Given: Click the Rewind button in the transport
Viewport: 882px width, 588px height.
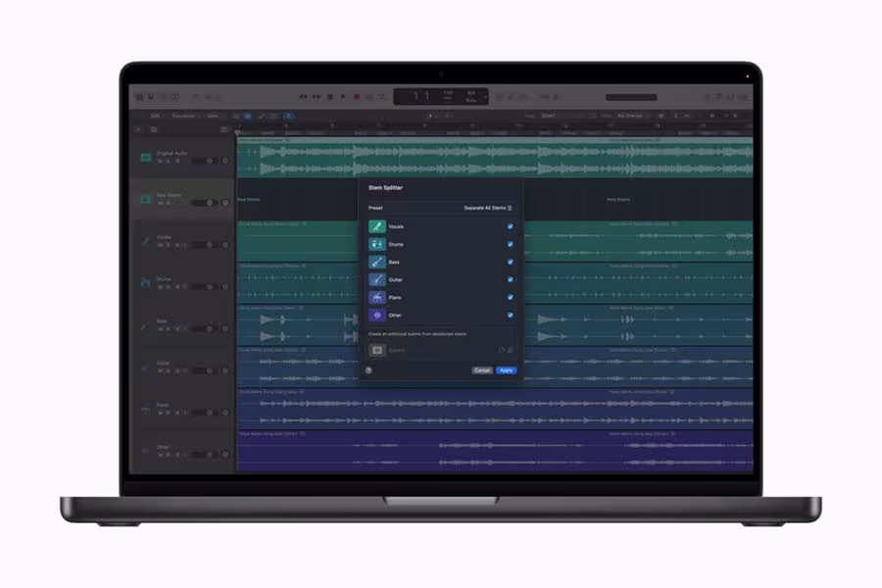Looking at the screenshot, I should point(301,96).
